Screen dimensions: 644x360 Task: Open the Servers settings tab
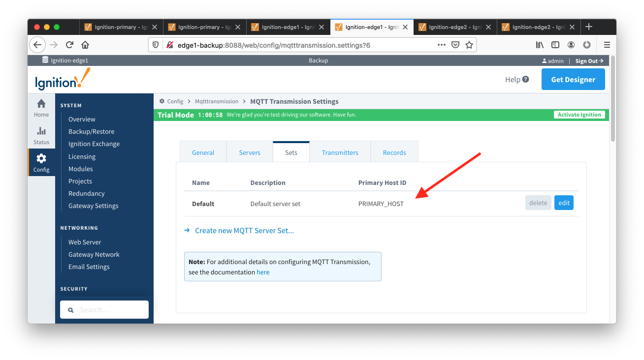click(x=250, y=152)
